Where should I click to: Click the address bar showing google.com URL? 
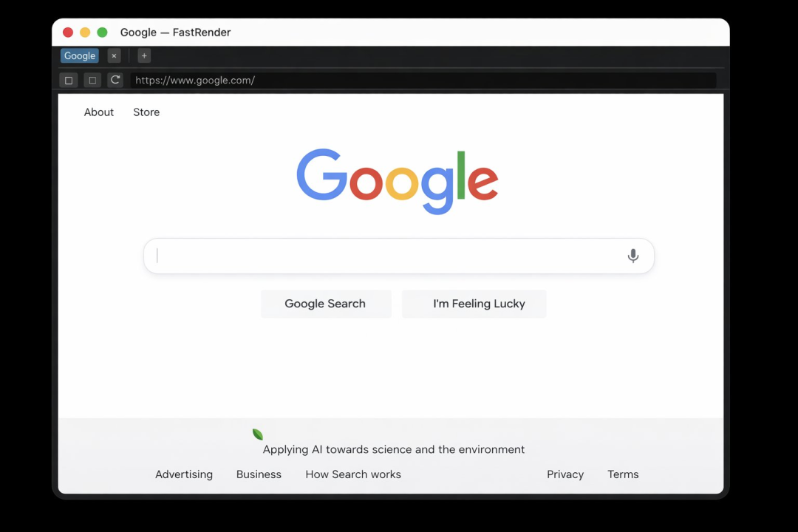(423, 81)
